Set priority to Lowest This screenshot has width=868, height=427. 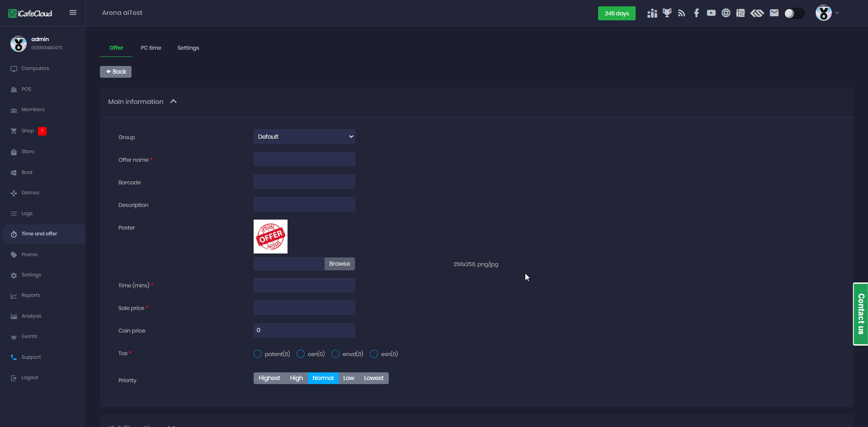click(x=374, y=378)
